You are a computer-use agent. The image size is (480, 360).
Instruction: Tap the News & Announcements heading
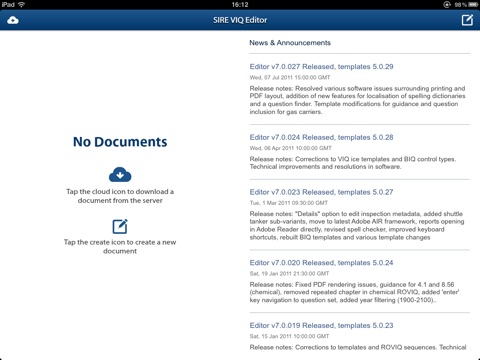(x=290, y=43)
